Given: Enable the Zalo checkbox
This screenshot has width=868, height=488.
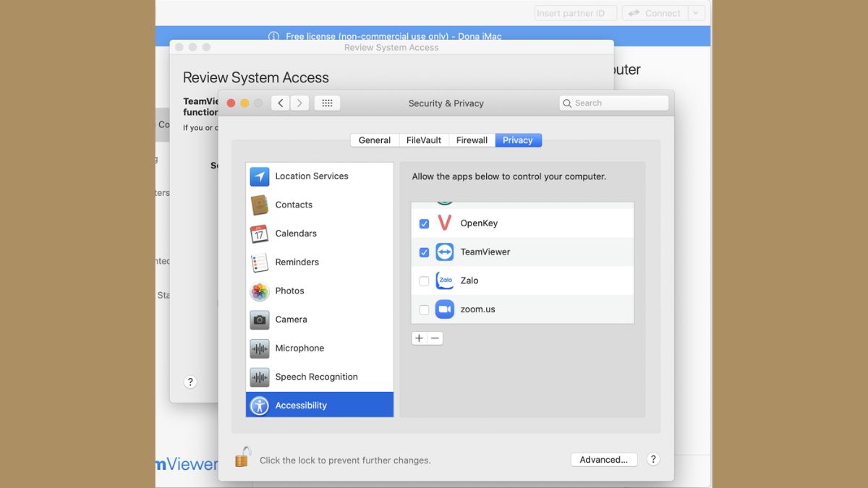Looking at the screenshot, I should tap(424, 281).
